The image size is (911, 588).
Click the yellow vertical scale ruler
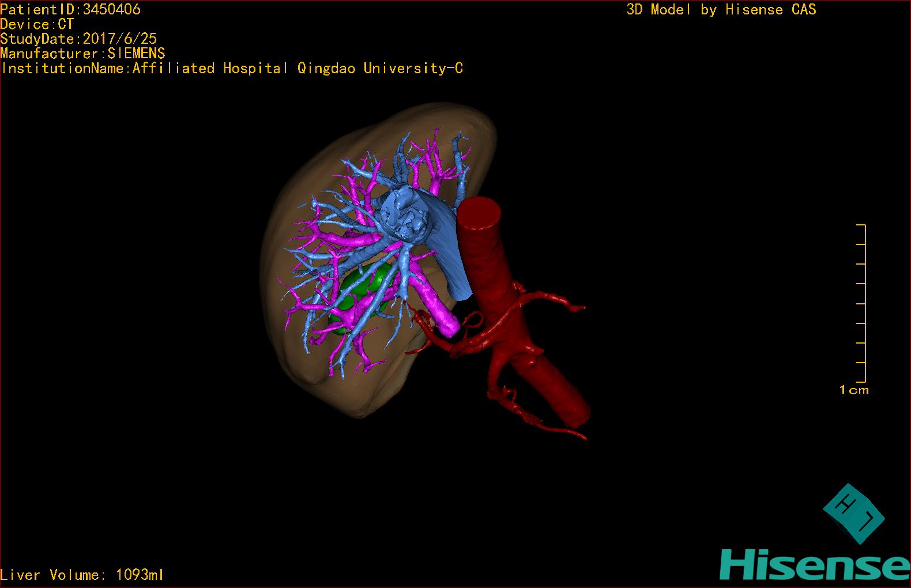[x=863, y=303]
